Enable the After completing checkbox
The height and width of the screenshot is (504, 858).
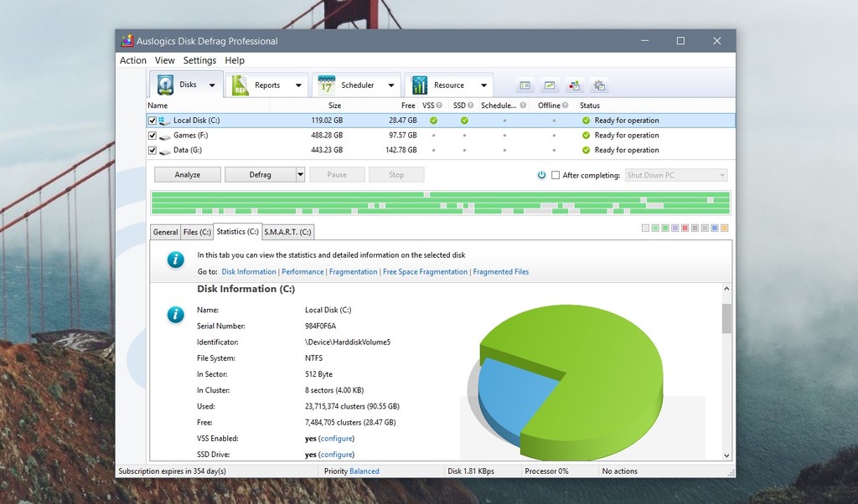[x=556, y=175]
